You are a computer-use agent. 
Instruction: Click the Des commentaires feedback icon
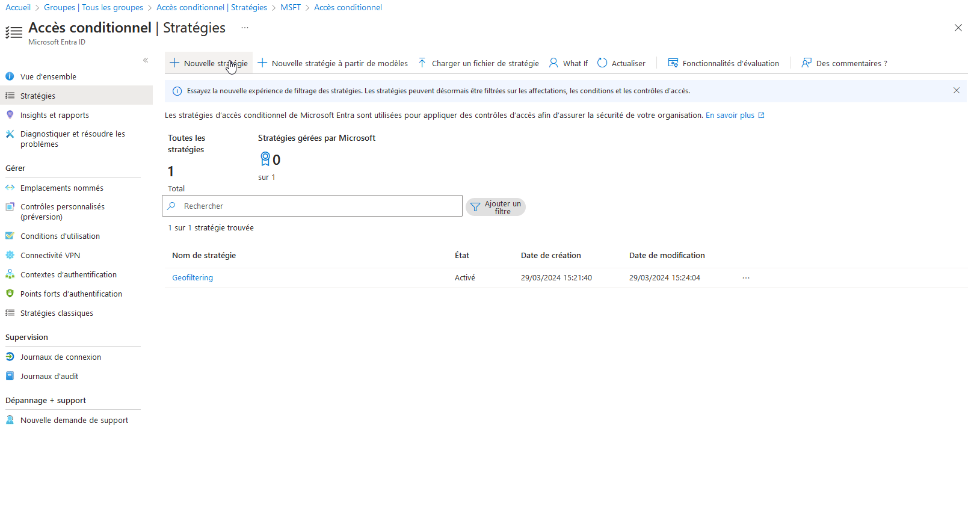click(807, 63)
